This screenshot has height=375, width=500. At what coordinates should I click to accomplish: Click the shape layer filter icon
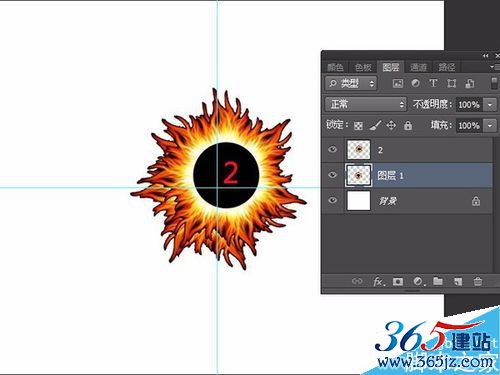[x=451, y=83]
